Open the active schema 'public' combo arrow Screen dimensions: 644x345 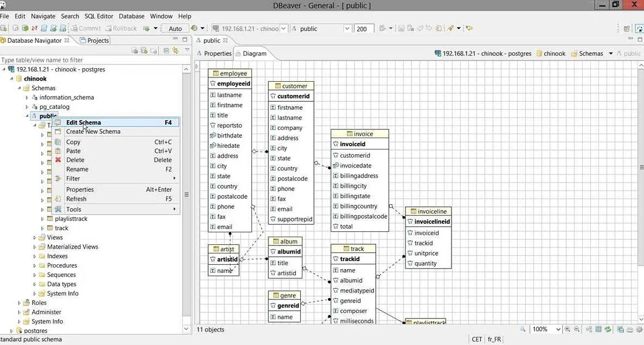point(347,28)
